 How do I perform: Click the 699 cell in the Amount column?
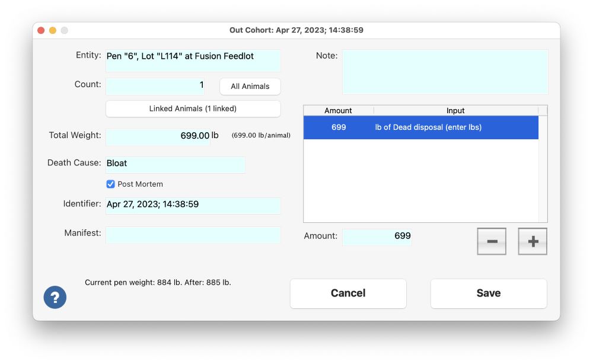(339, 127)
